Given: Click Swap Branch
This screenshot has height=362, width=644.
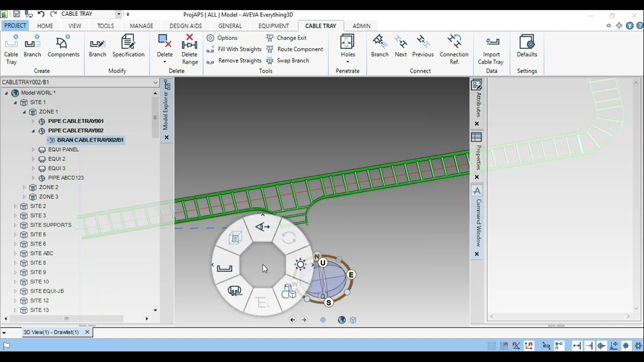Looking at the screenshot, I should pos(287,61).
